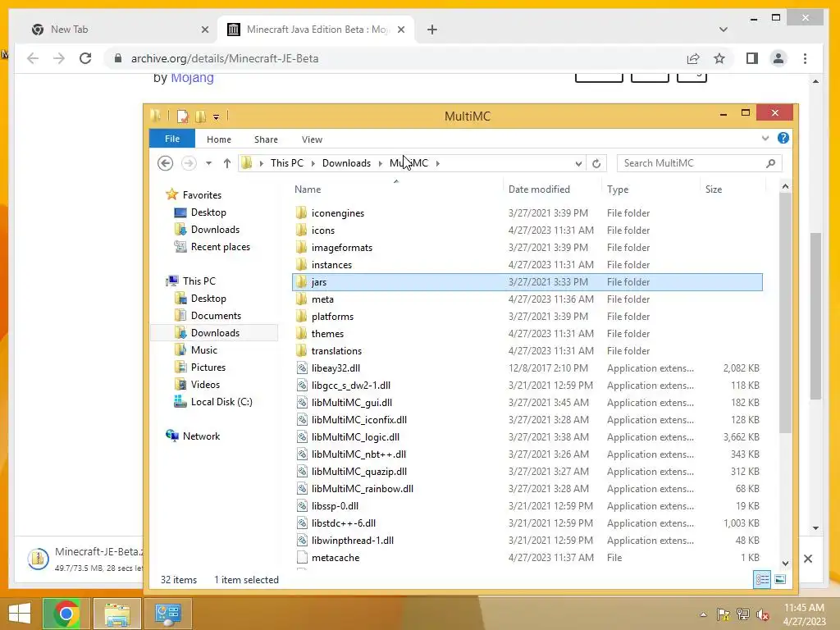Click the search magnifier in Search MultiMC
Screen dimensions: 840x630
pyautogui.click(x=770, y=163)
